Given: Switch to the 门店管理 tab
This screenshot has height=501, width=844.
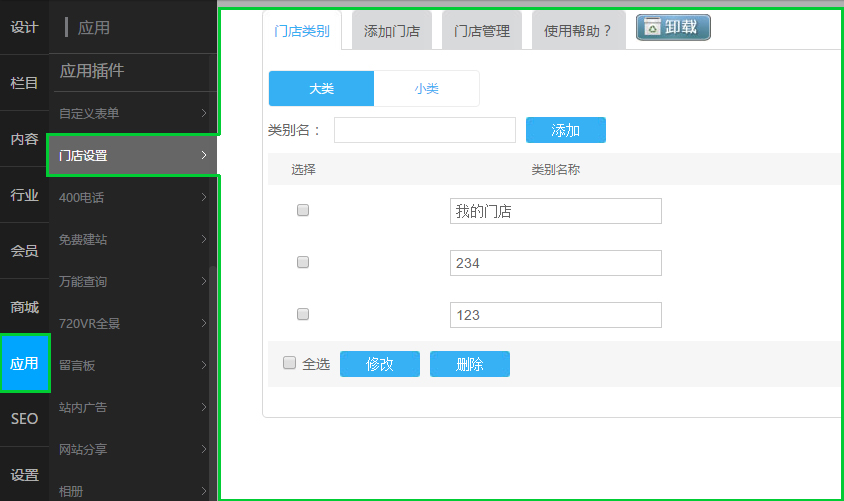Looking at the screenshot, I should tap(481, 31).
